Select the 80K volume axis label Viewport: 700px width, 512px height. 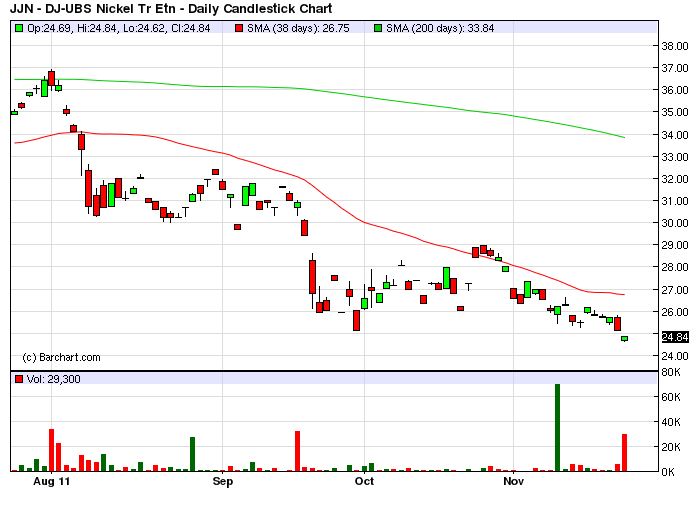pyautogui.click(x=670, y=372)
